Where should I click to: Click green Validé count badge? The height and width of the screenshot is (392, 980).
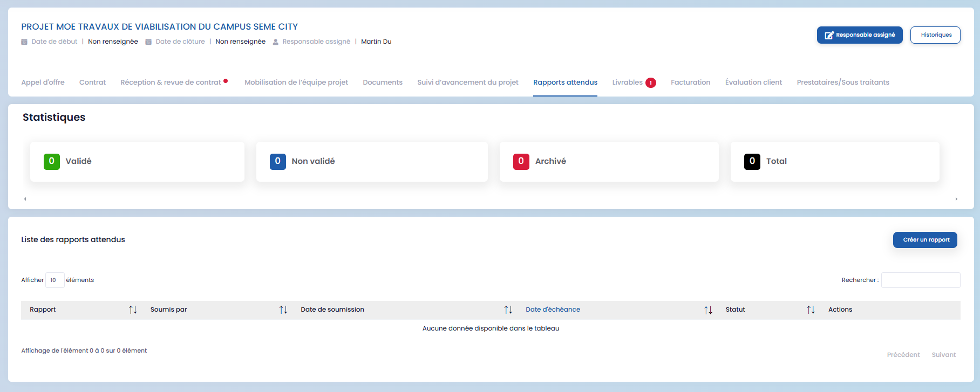(52, 161)
